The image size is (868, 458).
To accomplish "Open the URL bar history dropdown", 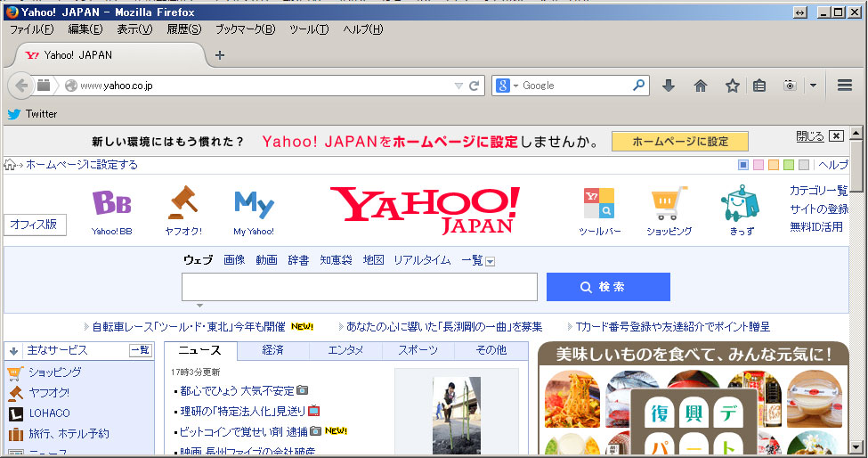I will (458, 86).
